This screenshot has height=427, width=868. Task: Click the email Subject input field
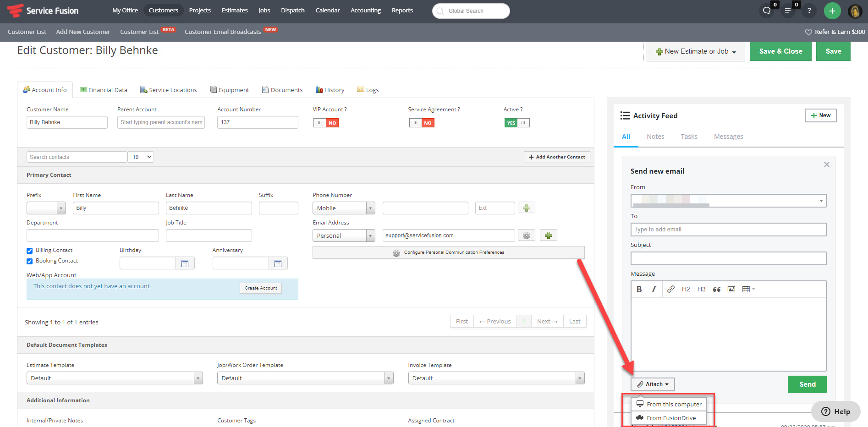point(728,258)
